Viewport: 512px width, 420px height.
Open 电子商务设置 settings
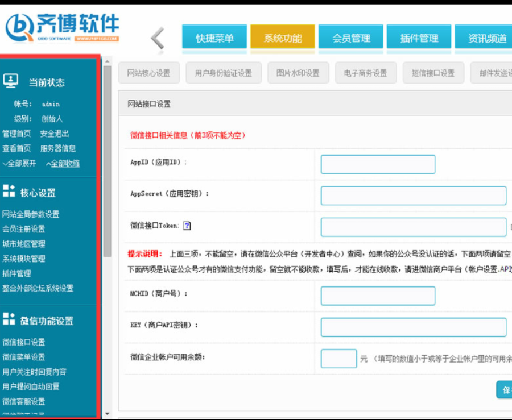tap(365, 73)
